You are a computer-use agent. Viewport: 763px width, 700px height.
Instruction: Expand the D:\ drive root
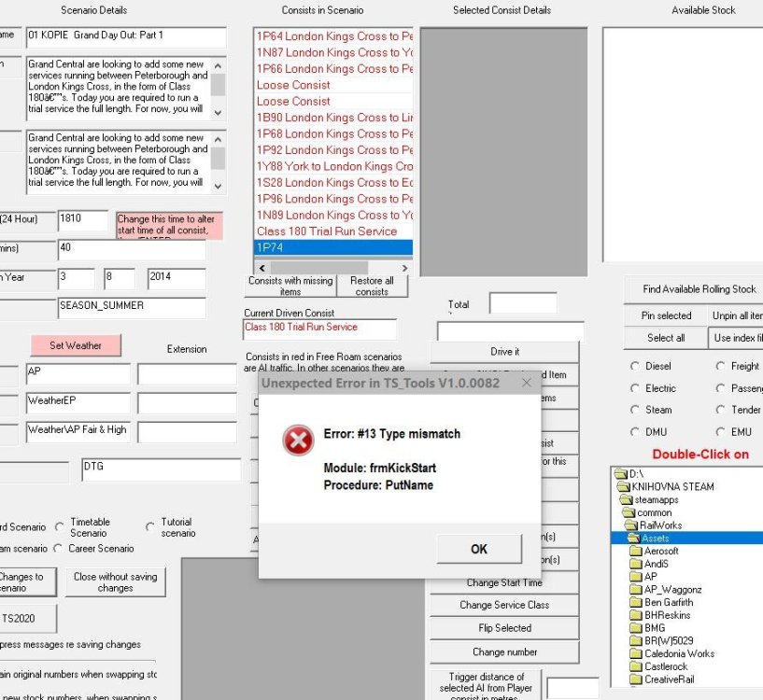[x=636, y=474]
